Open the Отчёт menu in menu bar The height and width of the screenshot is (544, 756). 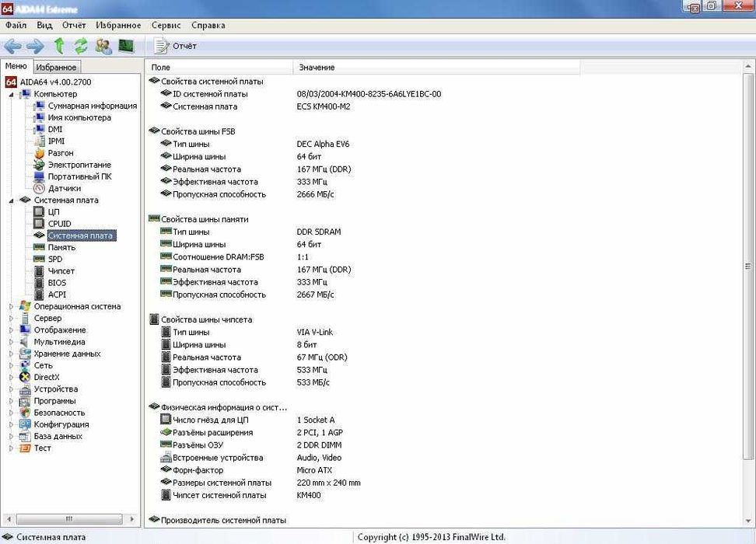[74, 25]
